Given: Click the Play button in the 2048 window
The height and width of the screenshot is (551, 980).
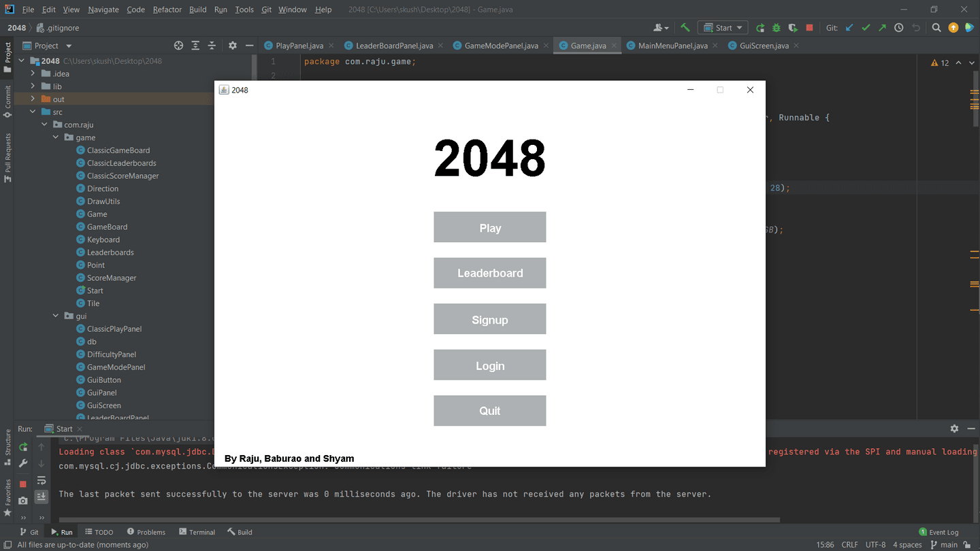Looking at the screenshot, I should click(x=490, y=227).
